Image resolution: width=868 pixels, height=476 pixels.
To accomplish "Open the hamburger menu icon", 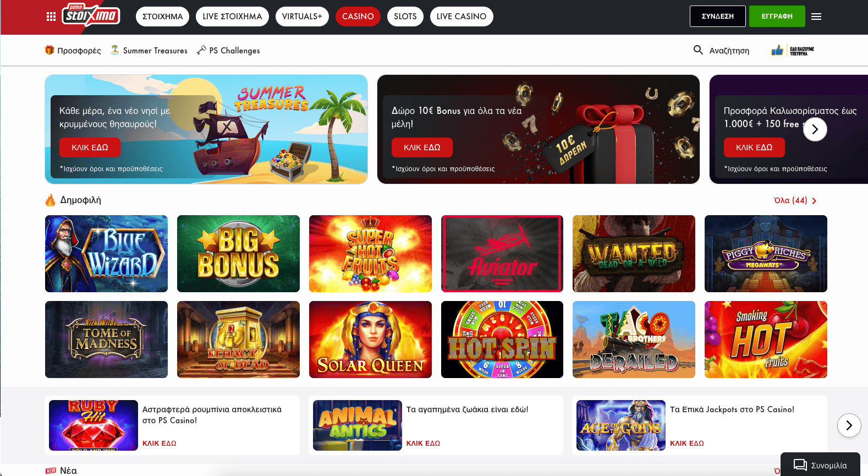I will [816, 17].
